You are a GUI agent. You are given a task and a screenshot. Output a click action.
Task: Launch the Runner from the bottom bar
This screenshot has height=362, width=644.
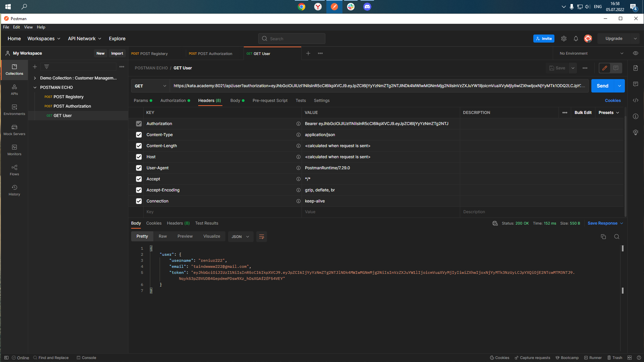(593, 358)
